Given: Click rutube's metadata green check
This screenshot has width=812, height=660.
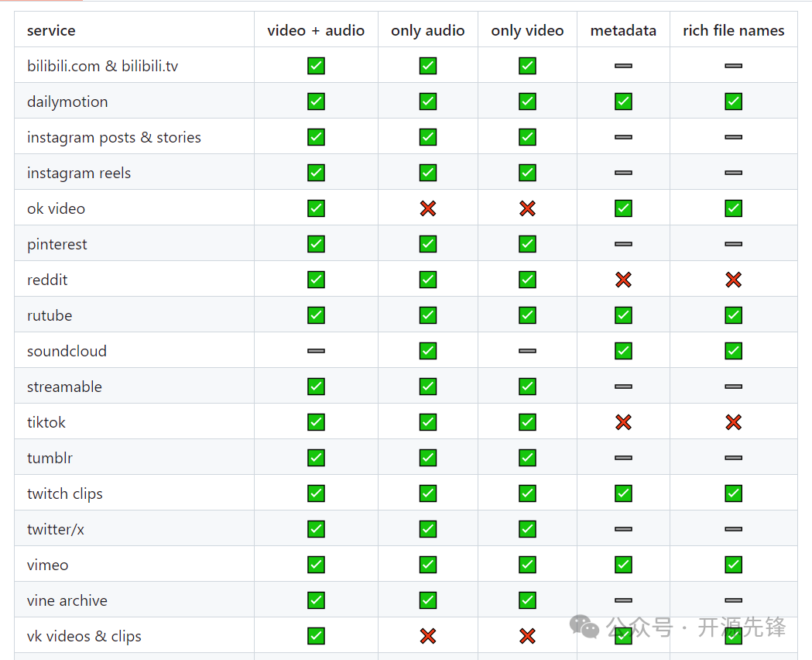Looking at the screenshot, I should pyautogui.click(x=623, y=315).
